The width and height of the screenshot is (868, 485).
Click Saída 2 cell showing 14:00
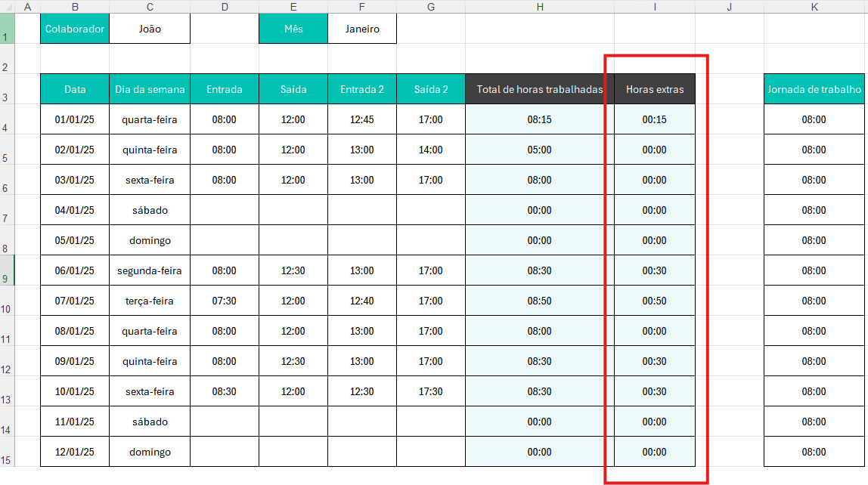point(431,150)
